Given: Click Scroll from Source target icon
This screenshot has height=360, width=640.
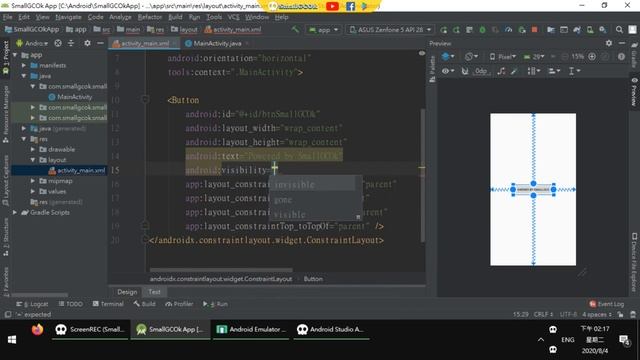Looking at the screenshot, I should coord(58,43).
